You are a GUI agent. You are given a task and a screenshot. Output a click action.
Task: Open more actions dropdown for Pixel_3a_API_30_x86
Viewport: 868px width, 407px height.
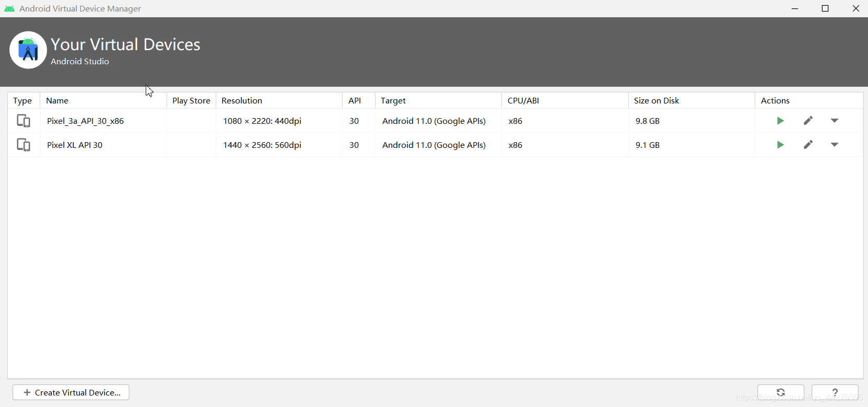(x=835, y=121)
